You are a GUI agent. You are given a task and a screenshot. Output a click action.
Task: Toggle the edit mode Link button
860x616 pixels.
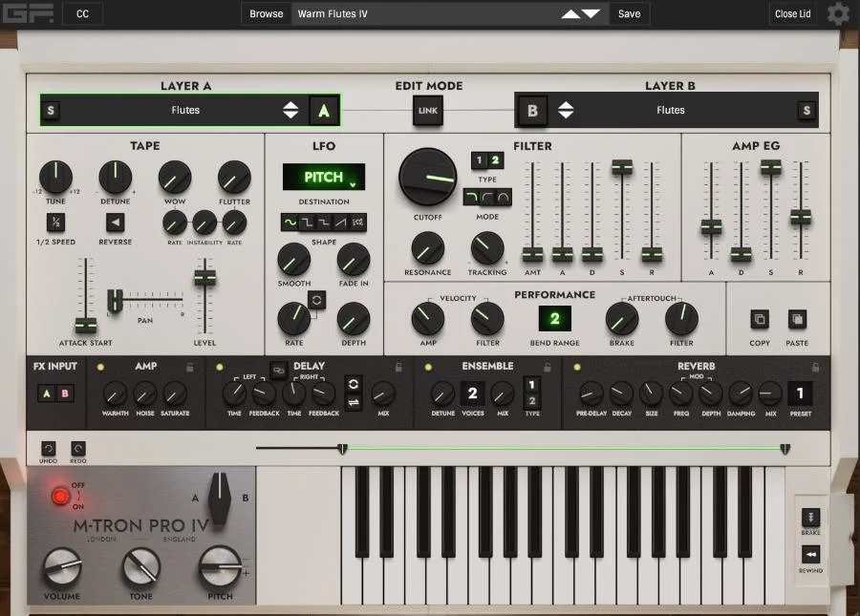click(428, 110)
